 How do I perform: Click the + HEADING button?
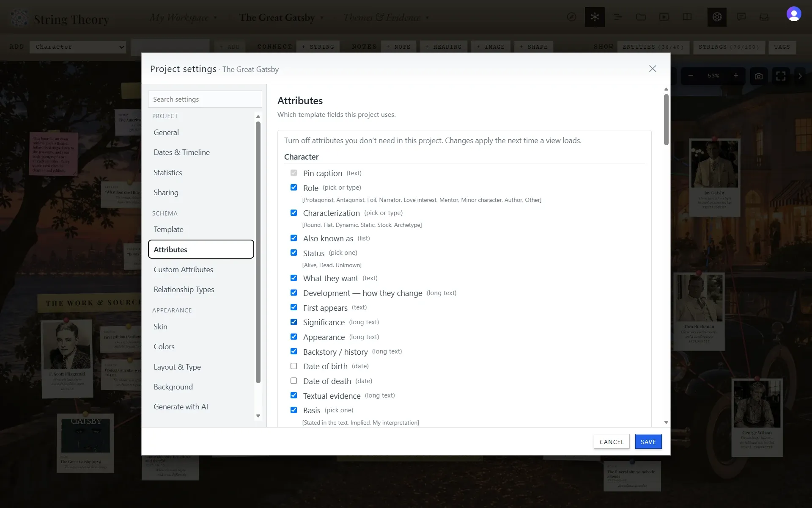[x=444, y=47]
